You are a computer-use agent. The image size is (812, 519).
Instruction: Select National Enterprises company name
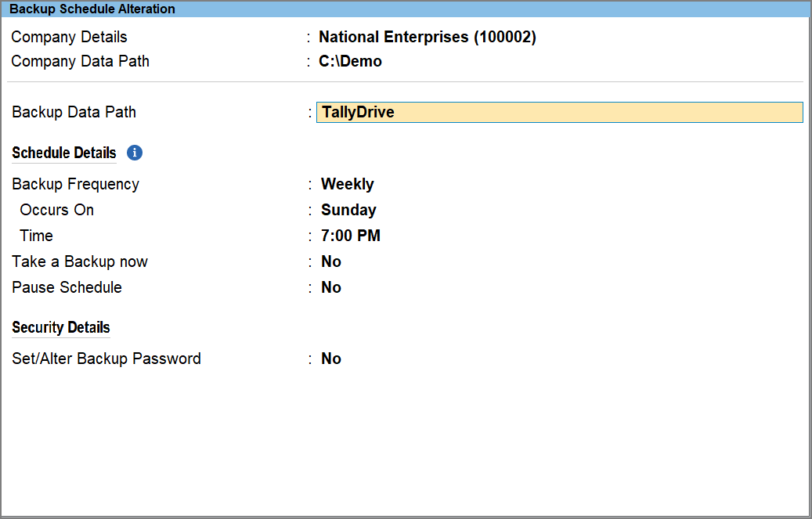click(x=427, y=37)
